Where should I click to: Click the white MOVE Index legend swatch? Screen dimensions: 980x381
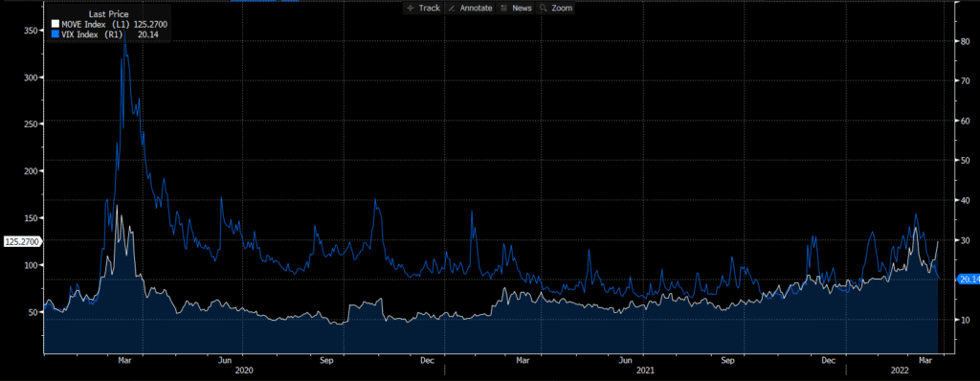55,24
